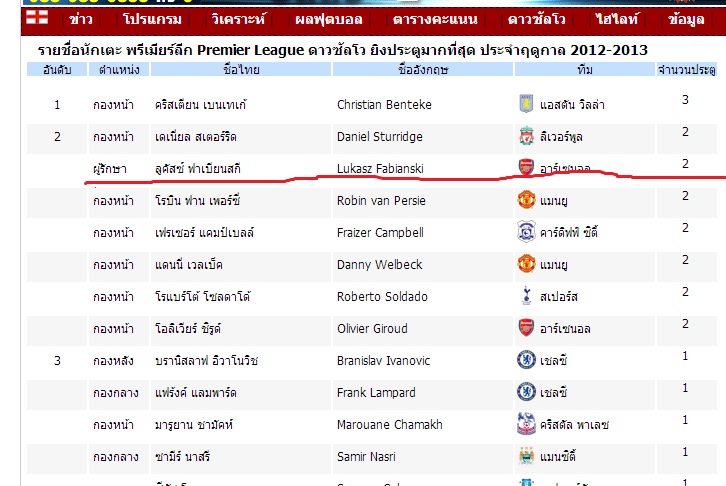The height and width of the screenshot is (486, 726).
Task: Click Crystal Palace crest in Chamakh row
Action: click(x=526, y=424)
